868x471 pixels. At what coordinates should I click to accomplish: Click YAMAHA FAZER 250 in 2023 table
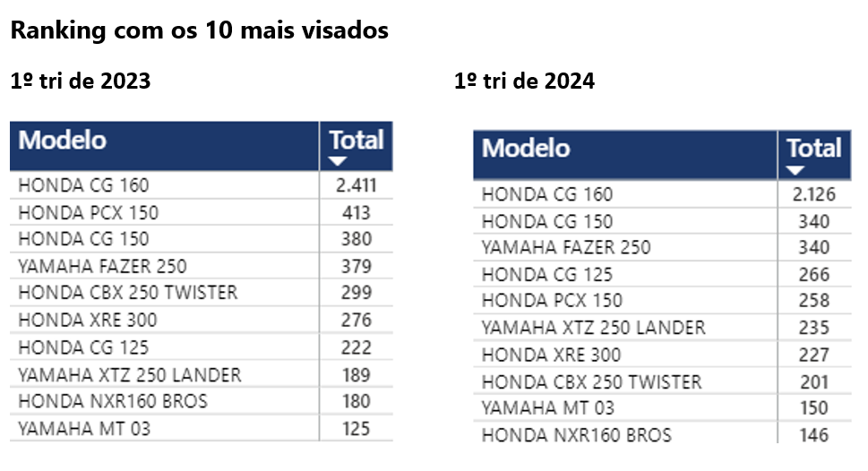(x=103, y=266)
